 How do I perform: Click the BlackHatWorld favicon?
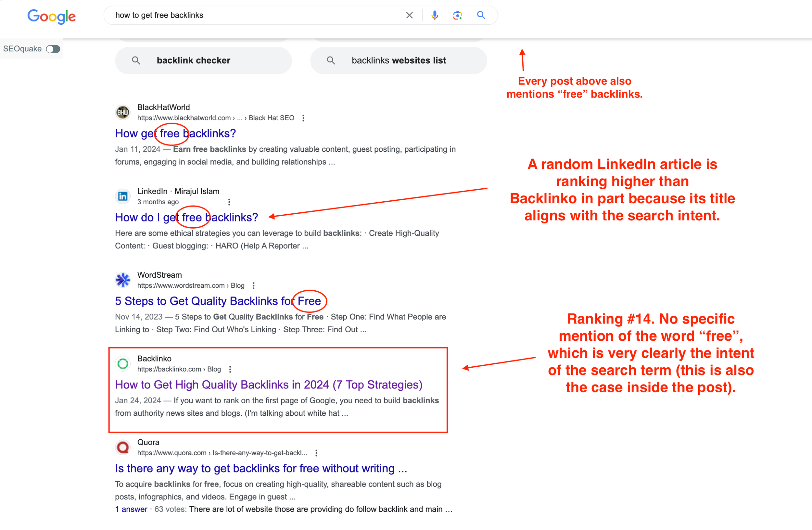123,112
